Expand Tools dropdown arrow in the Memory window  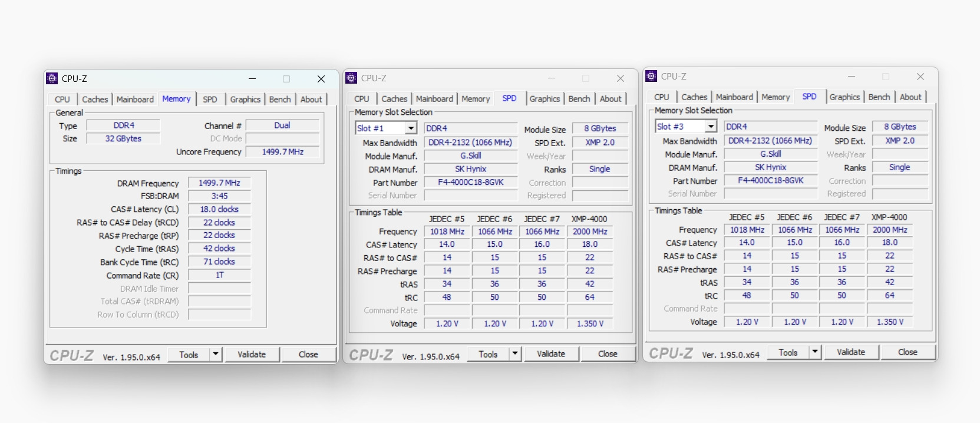[216, 354]
